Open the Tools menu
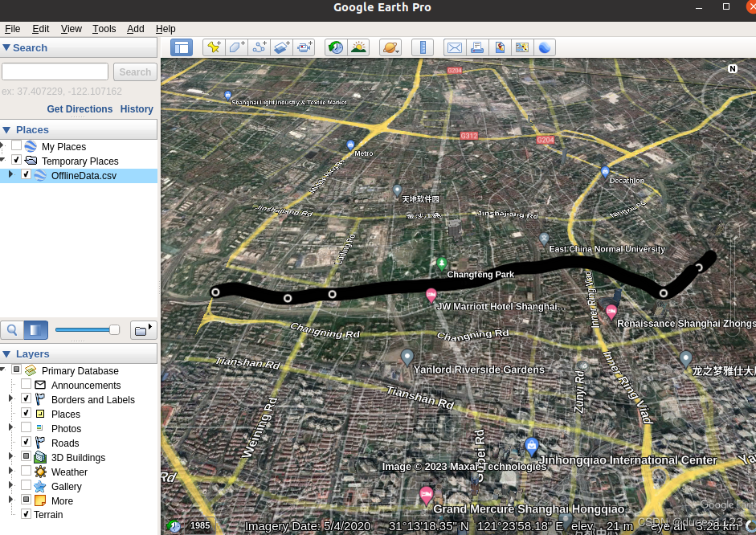 tap(104, 29)
